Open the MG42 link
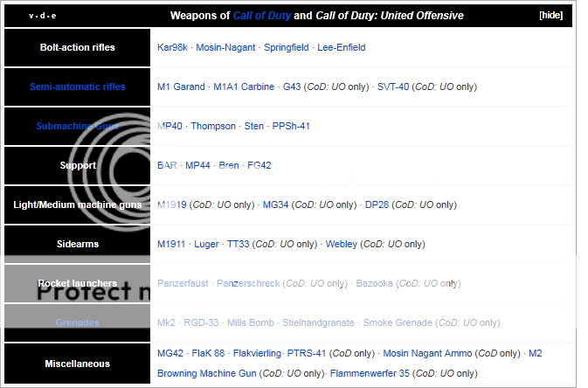588x388 pixels. click(170, 353)
